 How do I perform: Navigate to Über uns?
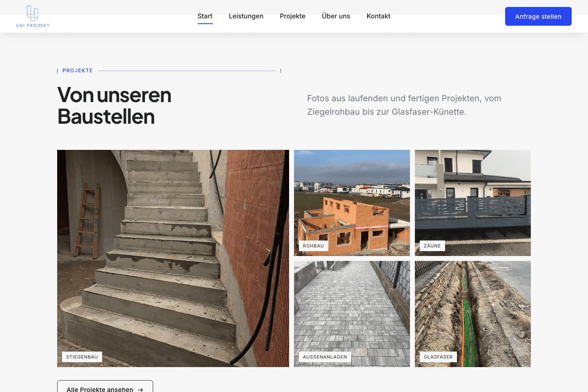[x=336, y=16]
